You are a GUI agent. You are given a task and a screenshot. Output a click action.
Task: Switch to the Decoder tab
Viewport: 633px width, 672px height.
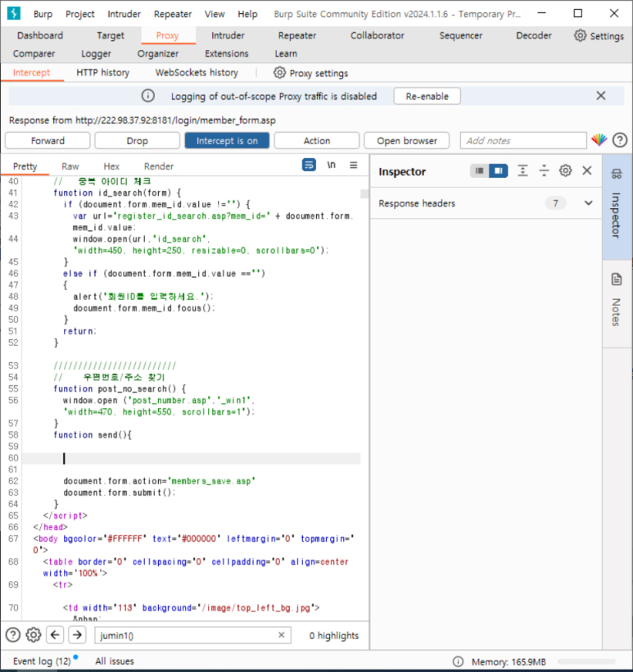(534, 35)
